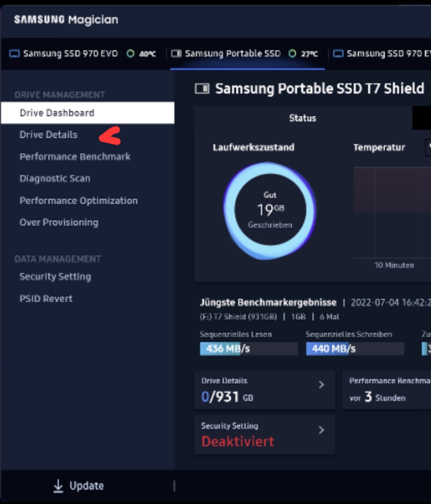The height and width of the screenshot is (504, 431).
Task: Expand chevron on Drive Details card
Action: tap(321, 385)
